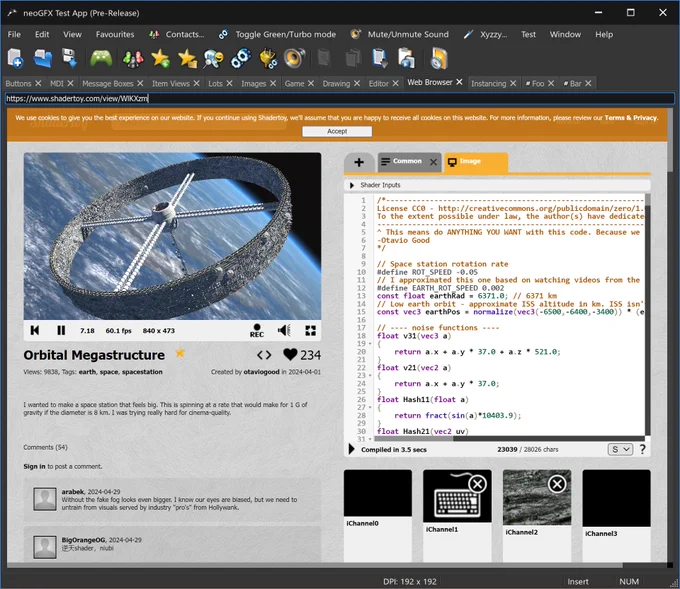Compile shader with play arrow
This screenshot has height=589, width=680.
(x=352, y=449)
